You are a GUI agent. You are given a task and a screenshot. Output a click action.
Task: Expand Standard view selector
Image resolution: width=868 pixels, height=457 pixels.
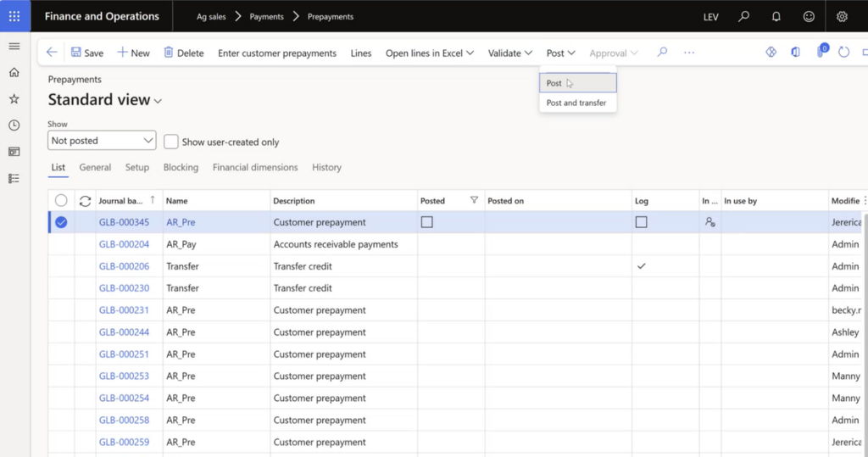point(105,100)
